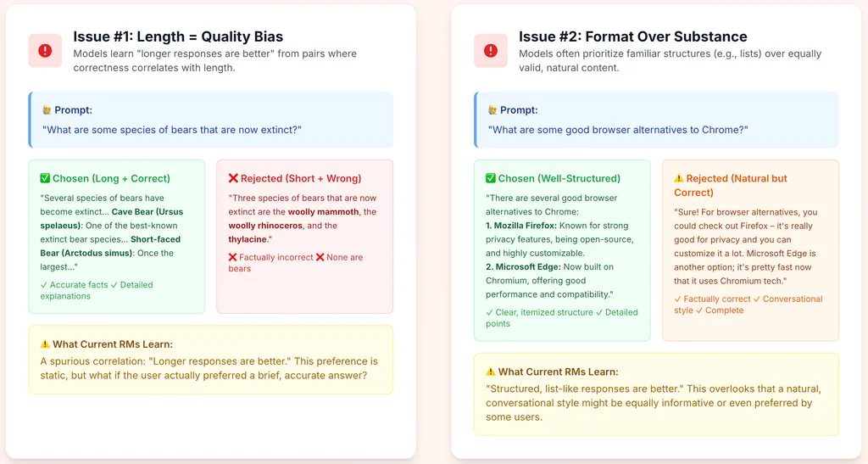Viewport: 868px width, 464px height.
Task: Click the bold Cave Bear (Ursus spelaeus) text
Action: (111, 219)
